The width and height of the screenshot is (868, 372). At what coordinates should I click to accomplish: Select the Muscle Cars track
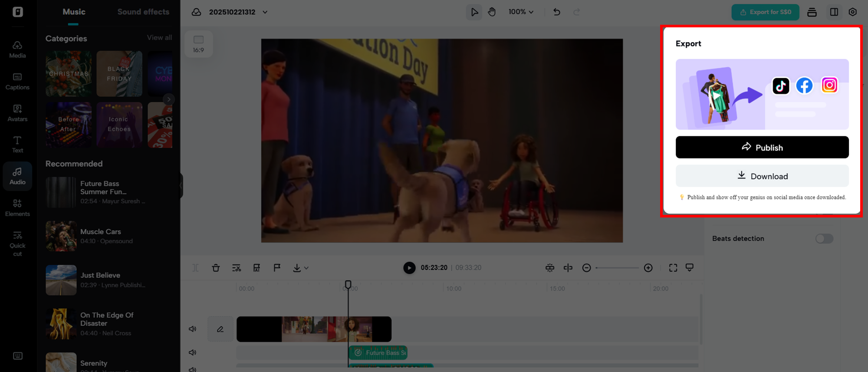[108, 236]
